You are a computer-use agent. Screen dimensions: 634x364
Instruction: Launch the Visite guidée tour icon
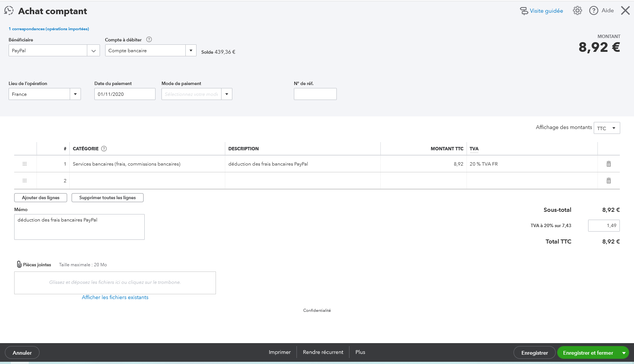[x=525, y=11]
